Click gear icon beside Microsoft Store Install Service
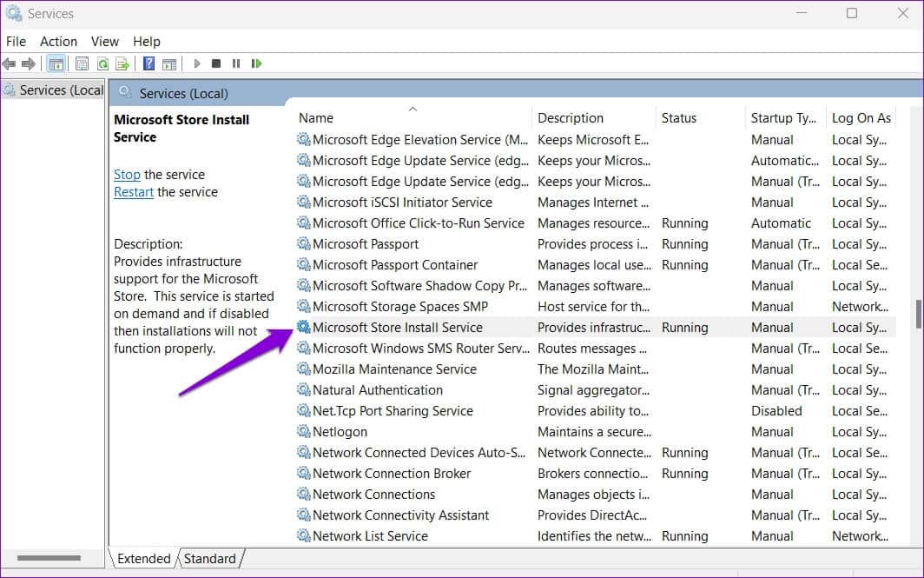The image size is (924, 578). tap(303, 327)
